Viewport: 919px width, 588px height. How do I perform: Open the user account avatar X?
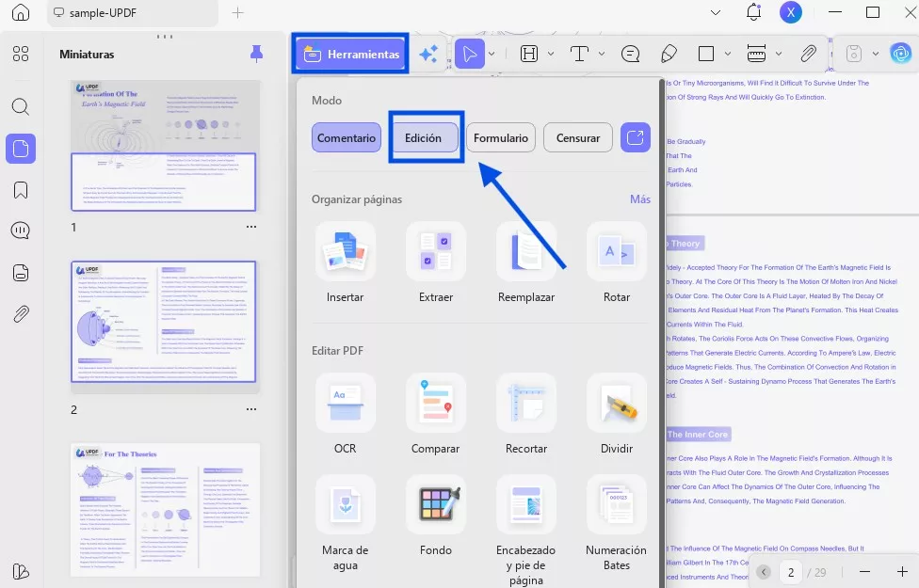pyautogui.click(x=791, y=12)
